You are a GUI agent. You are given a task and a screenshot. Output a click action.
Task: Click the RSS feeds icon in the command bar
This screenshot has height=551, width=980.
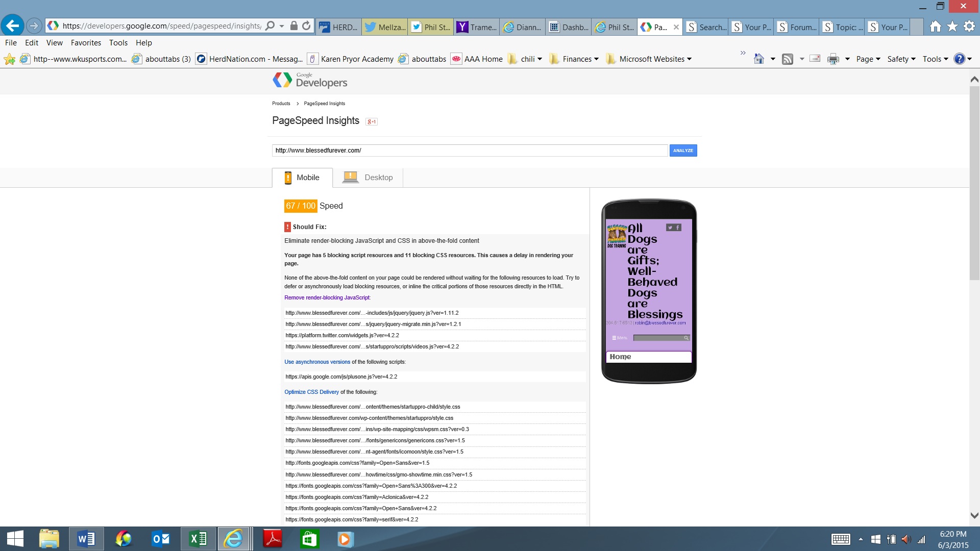[788, 59]
